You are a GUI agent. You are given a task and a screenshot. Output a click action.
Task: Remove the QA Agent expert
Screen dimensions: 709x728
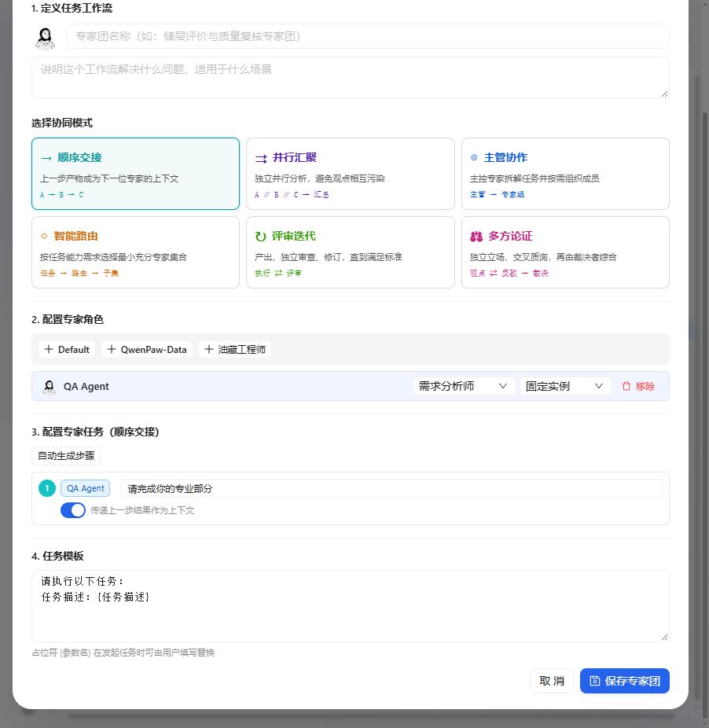coord(638,386)
